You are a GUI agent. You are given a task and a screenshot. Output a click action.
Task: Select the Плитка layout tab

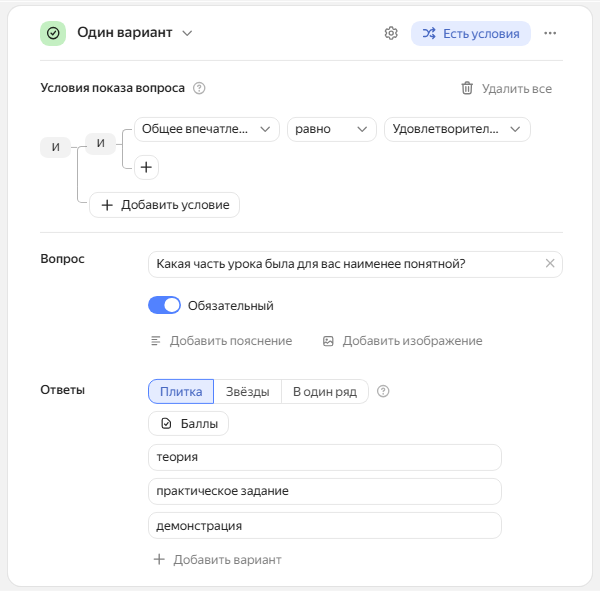181,392
